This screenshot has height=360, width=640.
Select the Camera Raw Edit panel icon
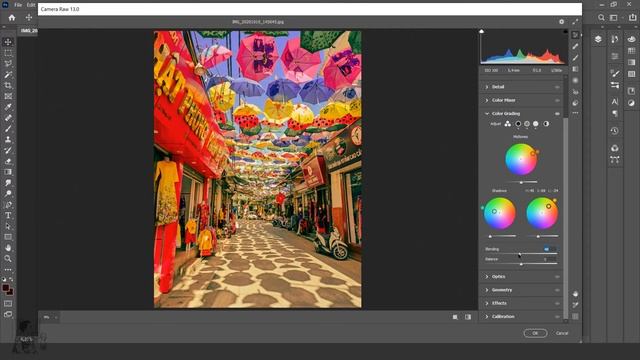pos(575,35)
